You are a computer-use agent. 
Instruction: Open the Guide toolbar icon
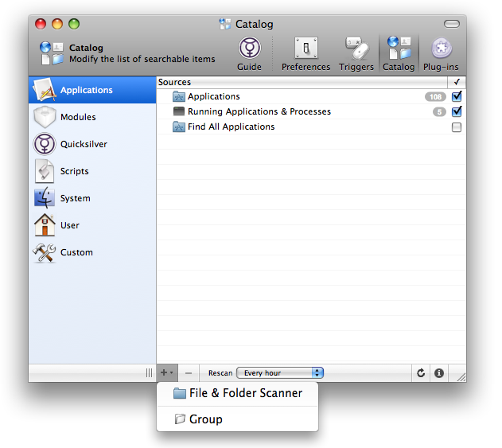point(249,53)
